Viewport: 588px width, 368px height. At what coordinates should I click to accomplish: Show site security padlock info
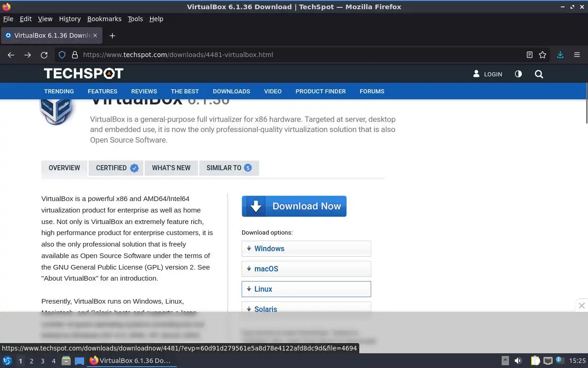pyautogui.click(x=75, y=55)
